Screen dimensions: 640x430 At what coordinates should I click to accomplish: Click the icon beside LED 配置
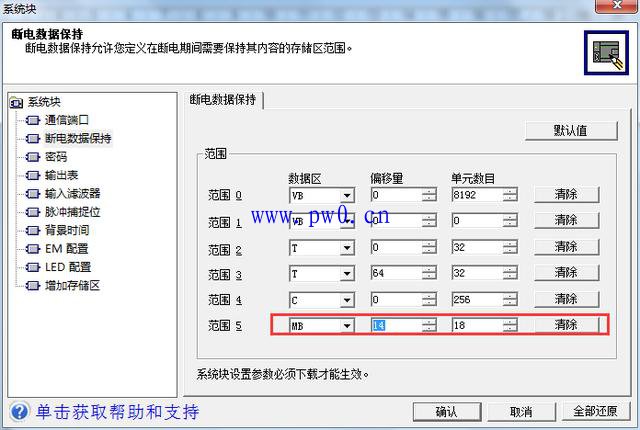(33, 267)
